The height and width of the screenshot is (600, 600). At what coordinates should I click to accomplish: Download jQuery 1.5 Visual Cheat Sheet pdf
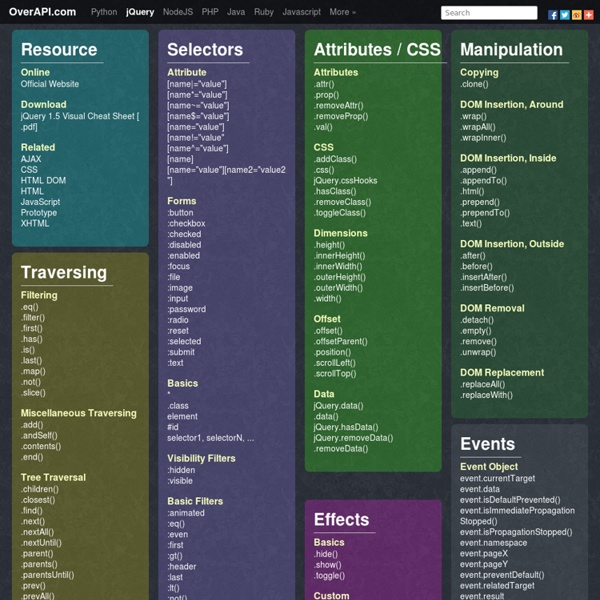click(80, 121)
